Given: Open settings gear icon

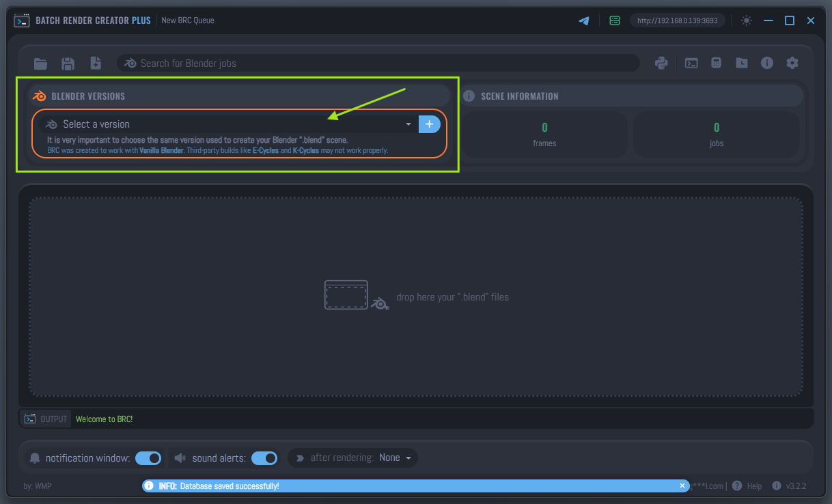Looking at the screenshot, I should coord(792,63).
